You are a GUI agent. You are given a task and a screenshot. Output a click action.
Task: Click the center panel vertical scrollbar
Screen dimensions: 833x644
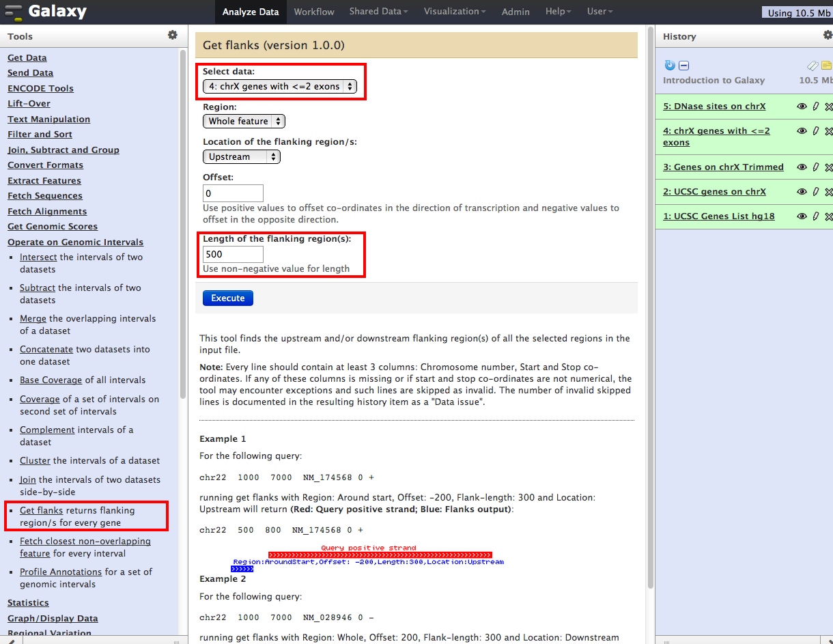(650, 307)
